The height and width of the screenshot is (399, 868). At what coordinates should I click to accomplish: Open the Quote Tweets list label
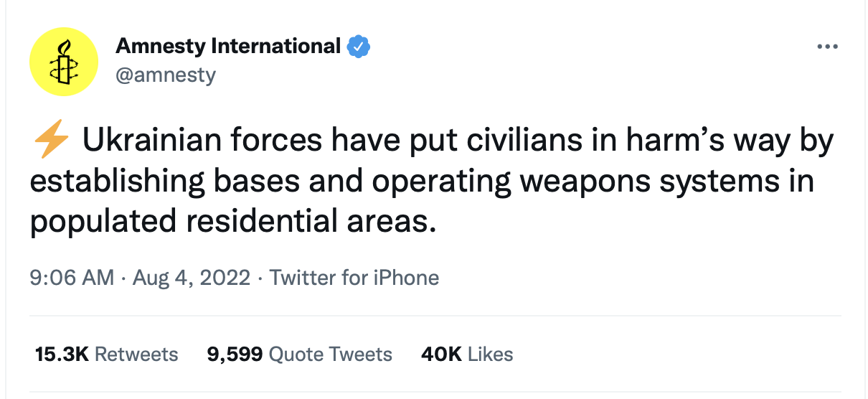[331, 354]
